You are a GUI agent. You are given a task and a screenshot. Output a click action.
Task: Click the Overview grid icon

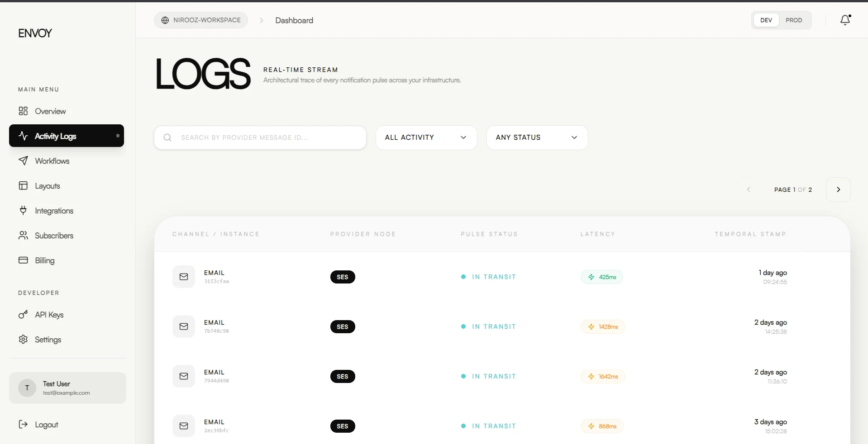pos(23,111)
